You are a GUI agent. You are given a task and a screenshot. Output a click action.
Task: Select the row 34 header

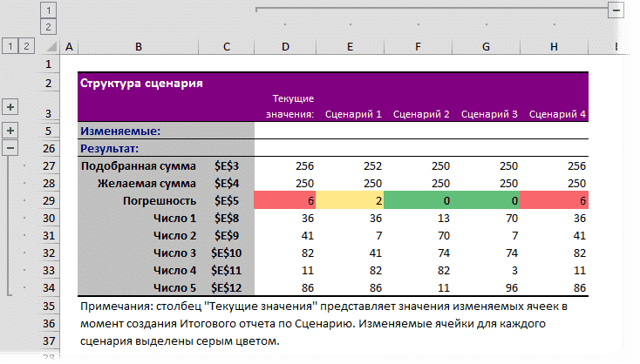pos(49,287)
